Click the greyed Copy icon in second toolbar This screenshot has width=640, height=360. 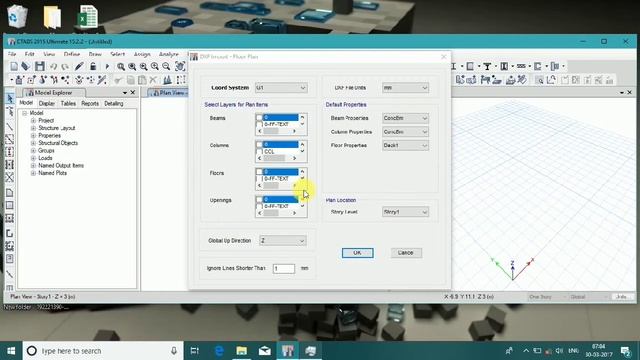pyautogui.click(x=131, y=80)
